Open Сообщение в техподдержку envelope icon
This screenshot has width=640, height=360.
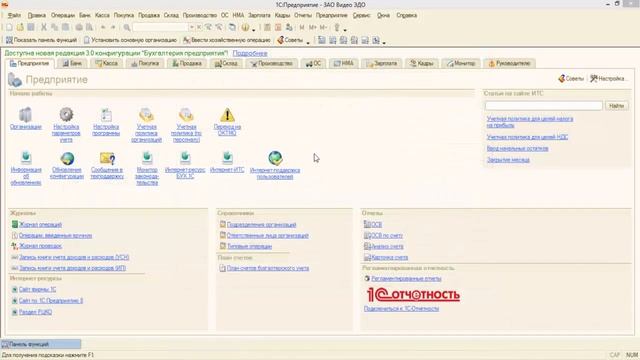(x=107, y=158)
